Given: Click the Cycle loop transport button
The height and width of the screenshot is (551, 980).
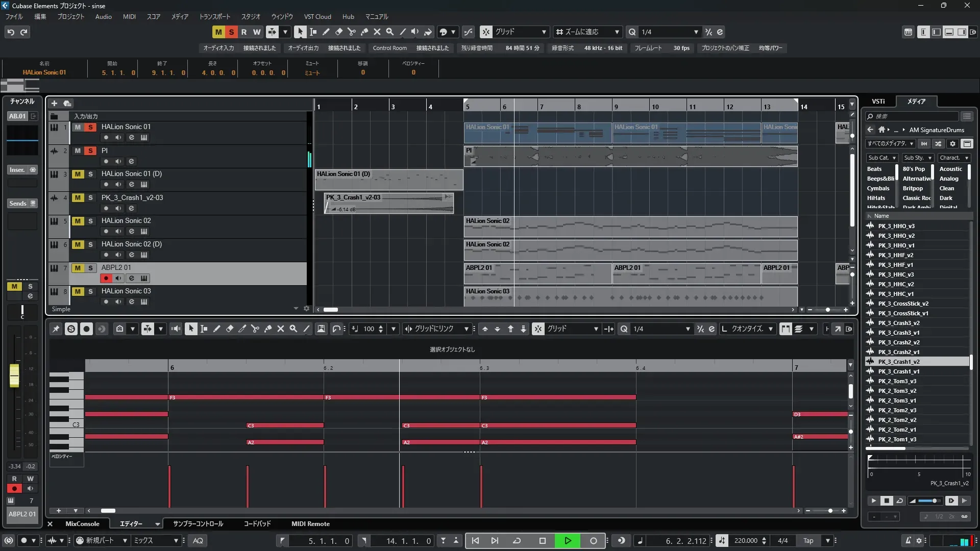Looking at the screenshot, I should (x=517, y=540).
